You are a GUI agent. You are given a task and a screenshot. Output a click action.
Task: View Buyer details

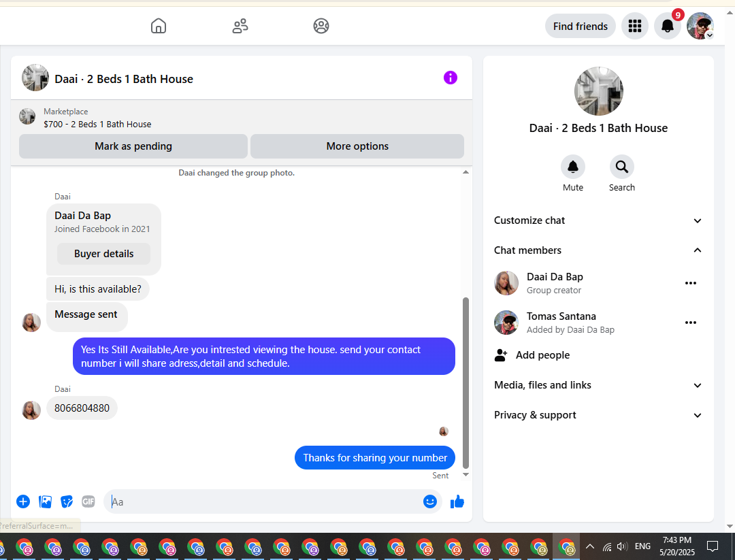(x=103, y=254)
